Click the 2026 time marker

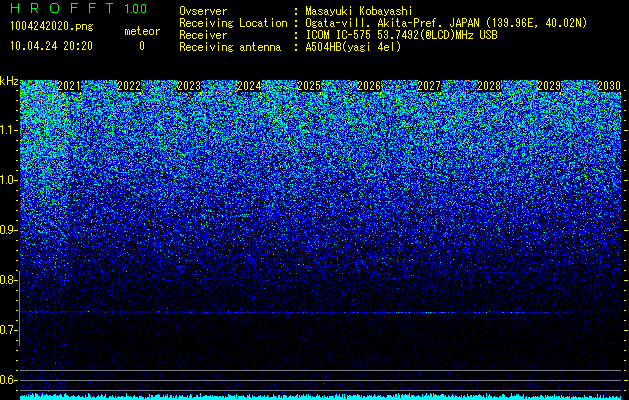click(x=369, y=86)
